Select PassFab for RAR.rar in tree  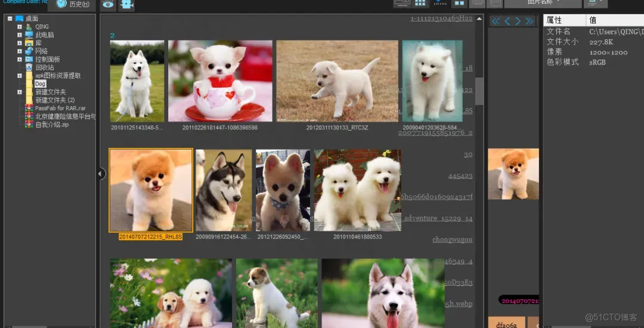tap(60, 109)
